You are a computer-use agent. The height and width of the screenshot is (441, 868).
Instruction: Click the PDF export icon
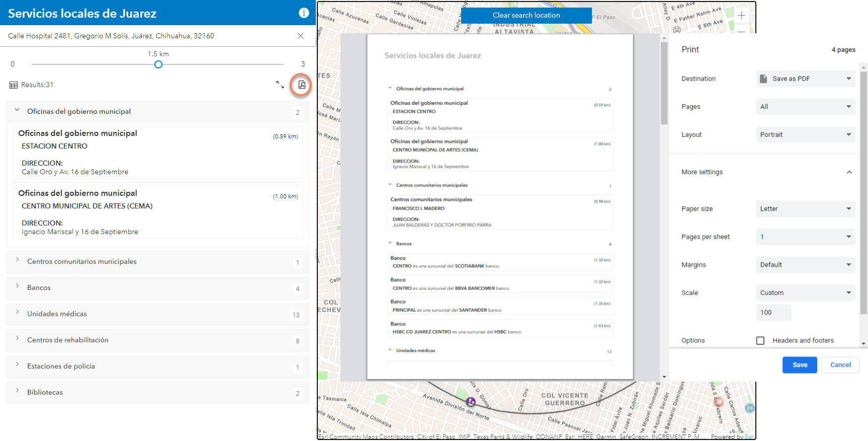click(302, 85)
